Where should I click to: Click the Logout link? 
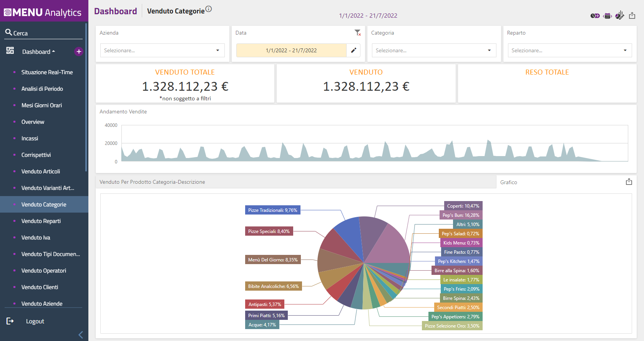click(35, 321)
